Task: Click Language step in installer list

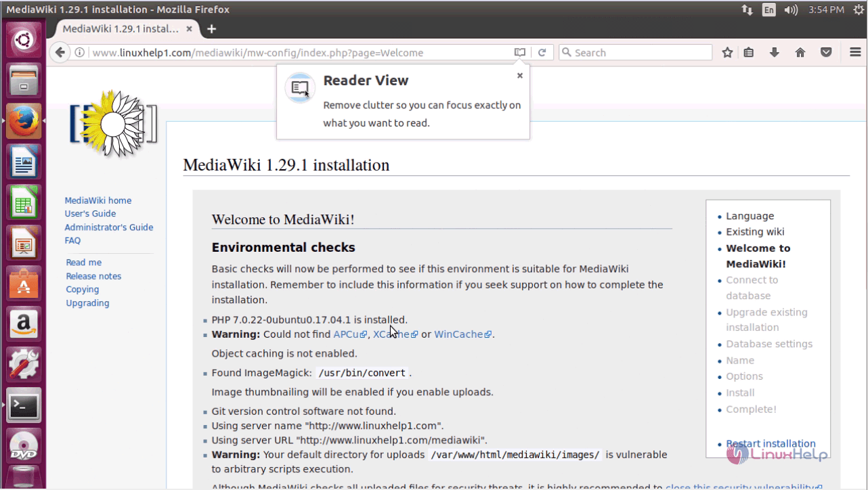Action: [x=750, y=216]
